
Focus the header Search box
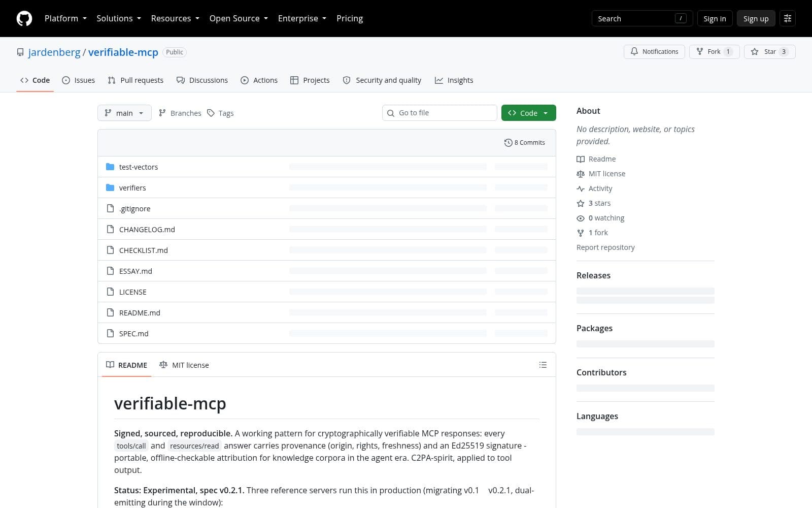[642, 18]
